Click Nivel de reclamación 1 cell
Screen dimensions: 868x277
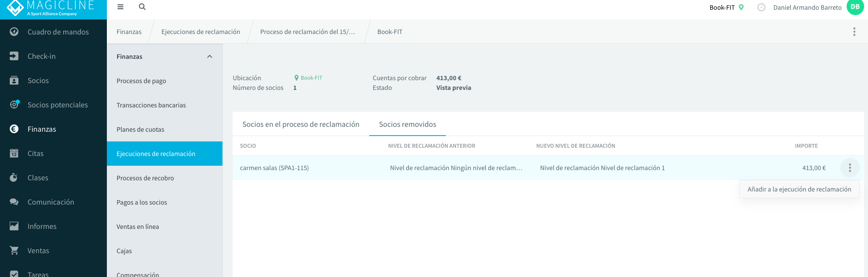(x=602, y=168)
